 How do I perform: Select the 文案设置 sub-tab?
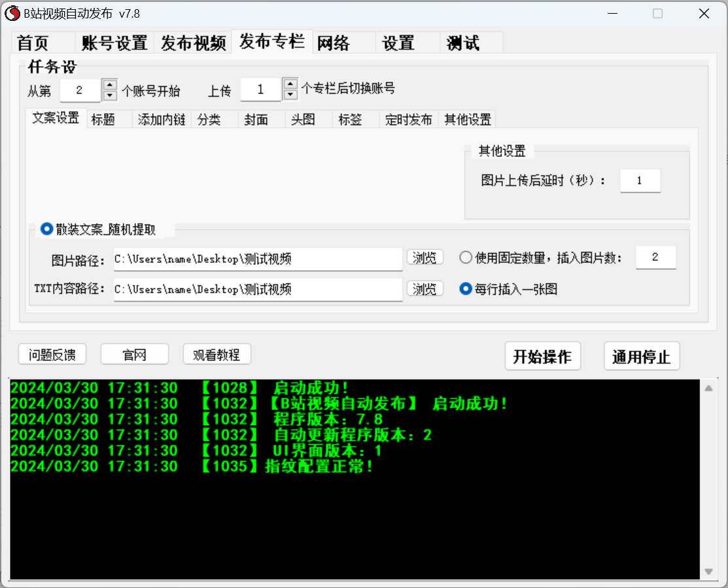56,118
